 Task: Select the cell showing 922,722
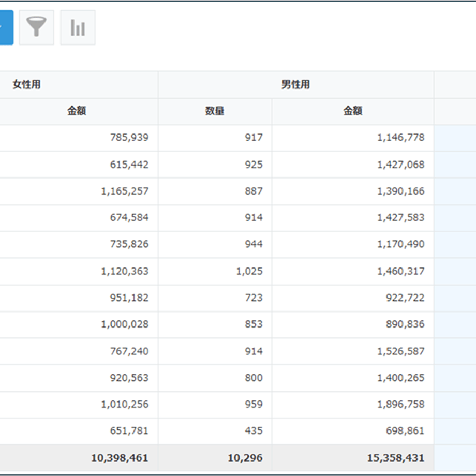tap(353, 298)
